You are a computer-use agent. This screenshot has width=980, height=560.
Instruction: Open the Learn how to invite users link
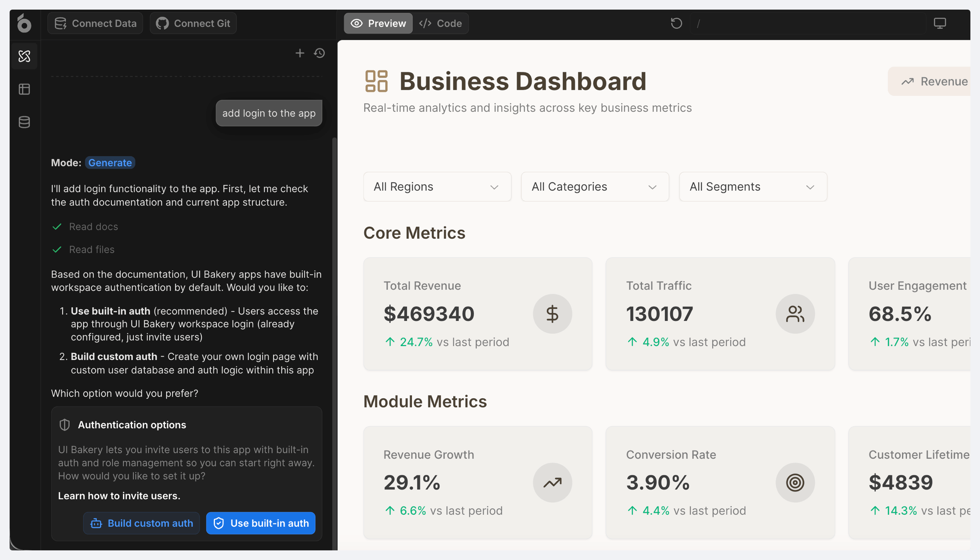(x=119, y=496)
